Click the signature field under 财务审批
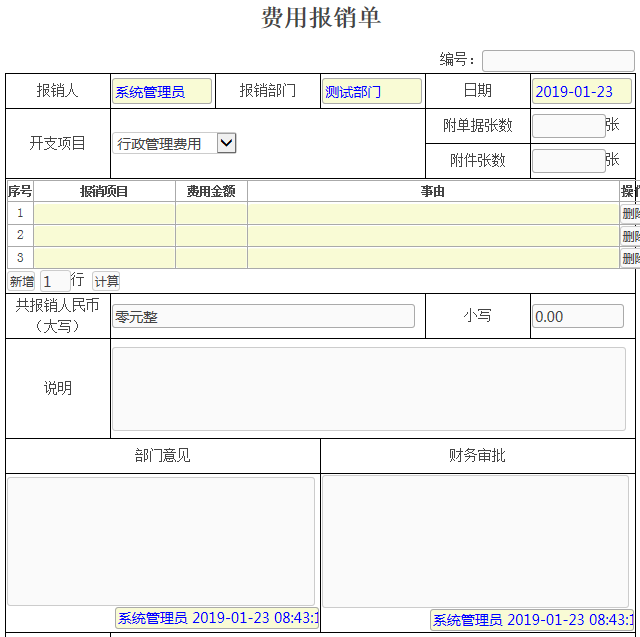Screen dimensions: 640x637 (532, 620)
